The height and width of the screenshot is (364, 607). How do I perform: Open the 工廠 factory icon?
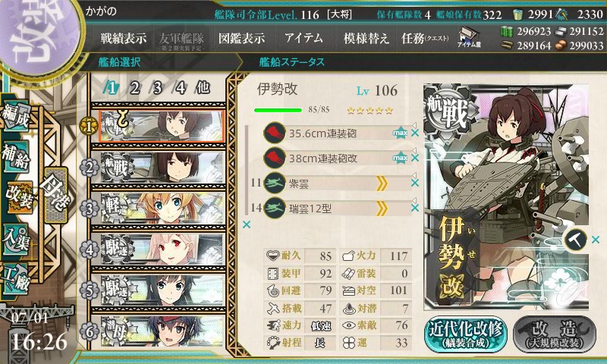pyautogui.click(x=16, y=278)
